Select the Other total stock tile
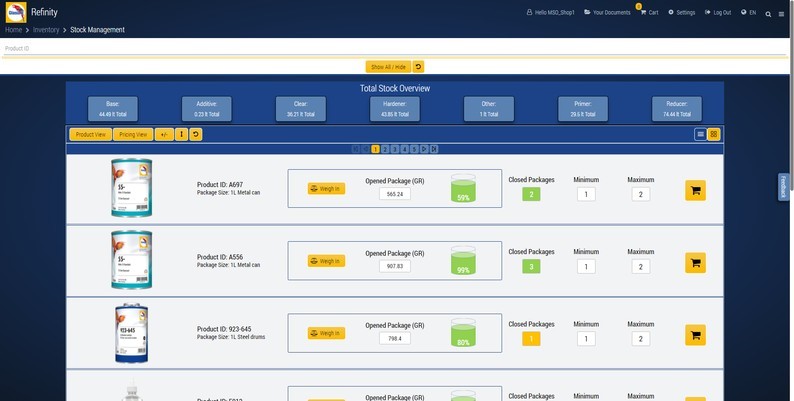This screenshot has width=794, height=401. (x=489, y=109)
